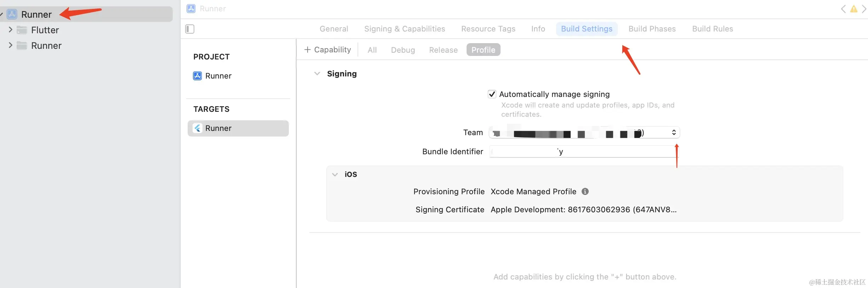Click the Runner breadcrumb at the top
Image resolution: width=868 pixels, height=288 pixels.
click(x=212, y=9)
